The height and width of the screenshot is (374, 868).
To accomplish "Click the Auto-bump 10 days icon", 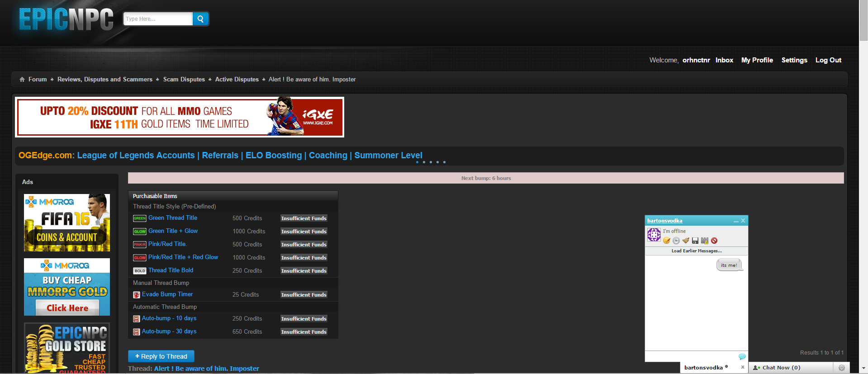I will [137, 319].
